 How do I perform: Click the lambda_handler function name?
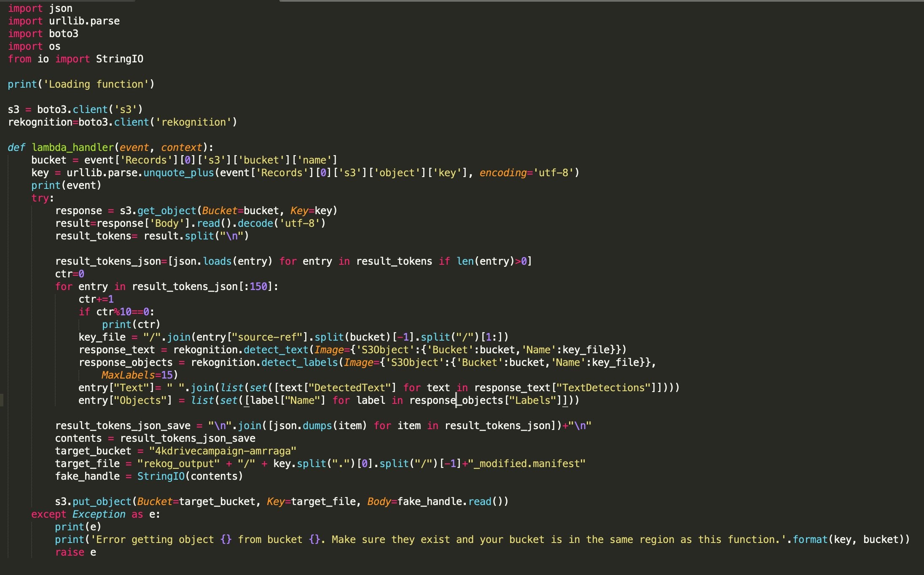point(73,148)
